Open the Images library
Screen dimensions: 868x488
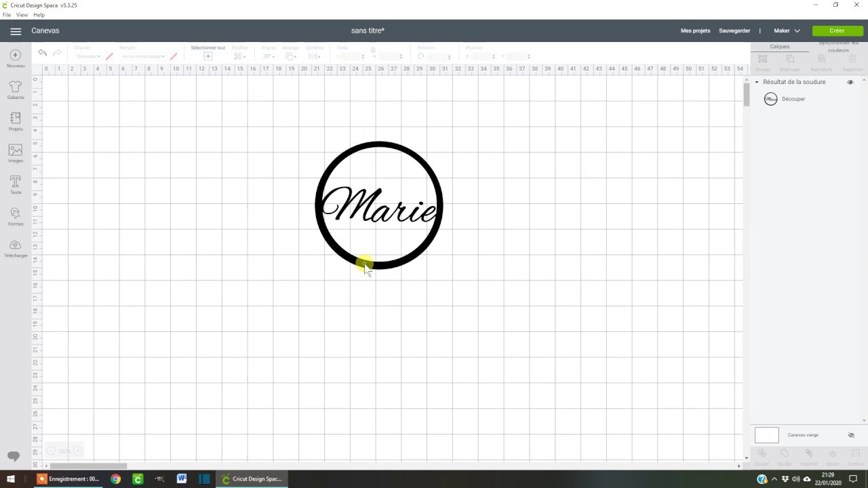(16, 150)
